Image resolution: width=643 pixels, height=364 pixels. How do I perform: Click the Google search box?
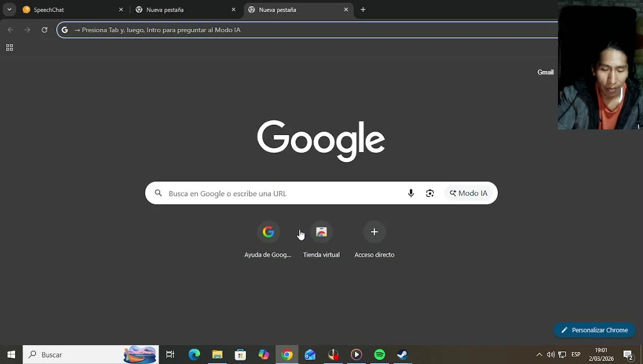(x=321, y=193)
